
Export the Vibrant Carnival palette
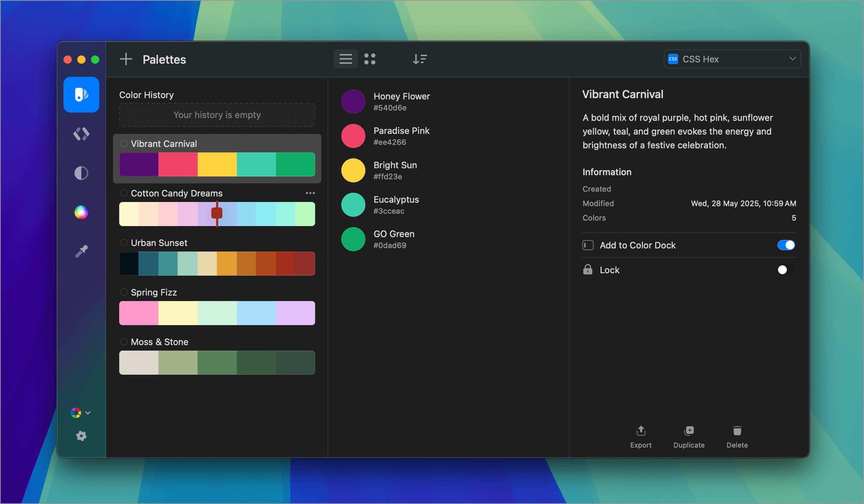[641, 437]
